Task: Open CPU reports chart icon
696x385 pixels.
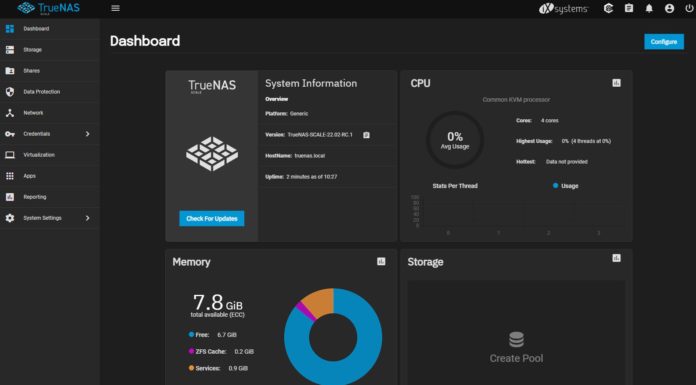Action: pos(617,83)
